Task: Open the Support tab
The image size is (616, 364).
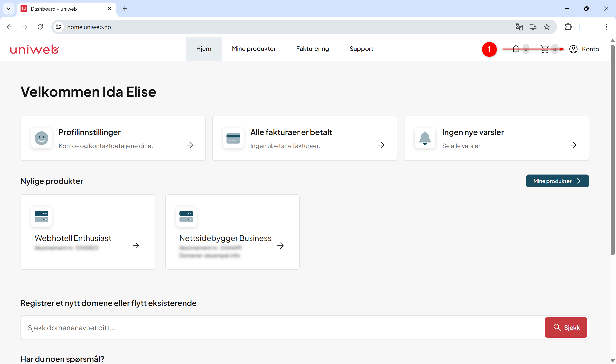Action: point(361,49)
